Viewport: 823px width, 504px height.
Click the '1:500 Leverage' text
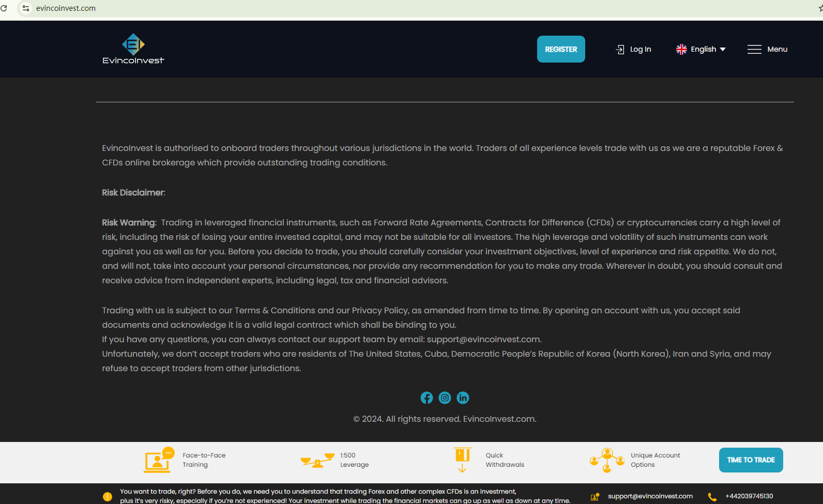355,460
